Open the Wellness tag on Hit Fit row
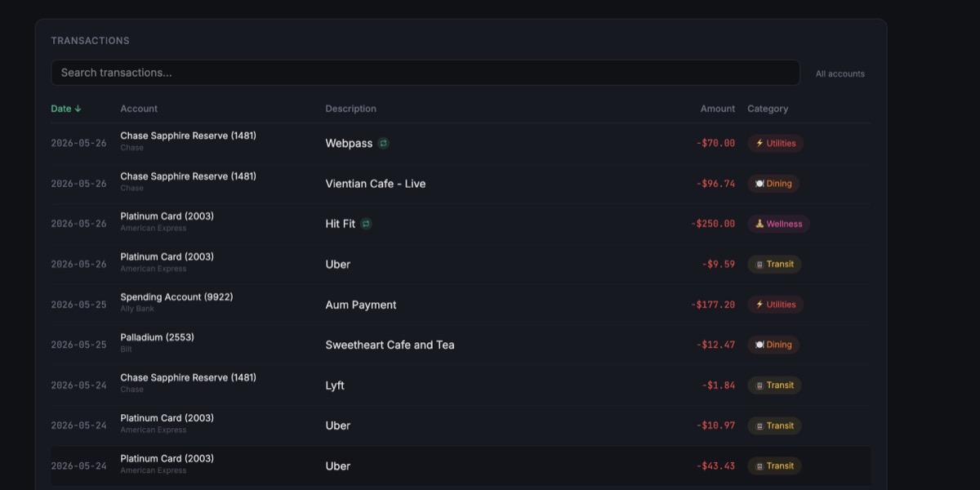The height and width of the screenshot is (490, 980). [x=778, y=224]
